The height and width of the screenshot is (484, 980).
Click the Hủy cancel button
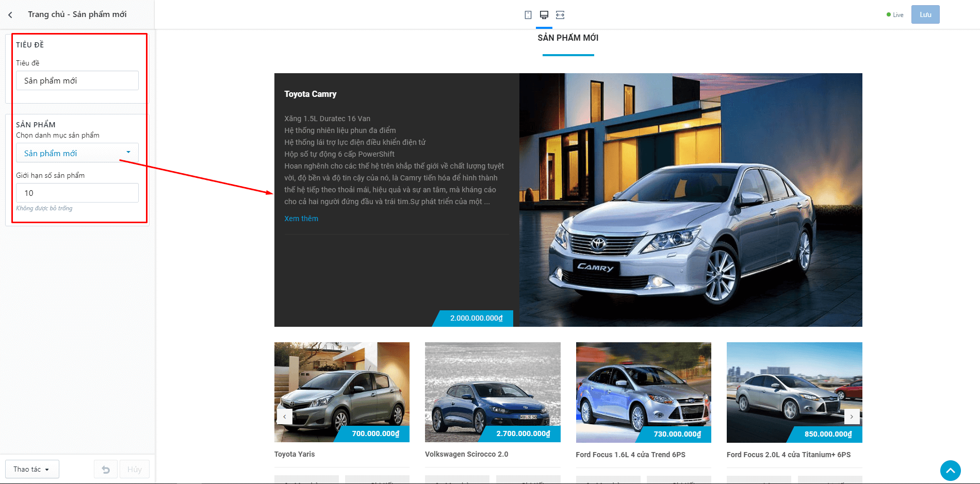135,469
